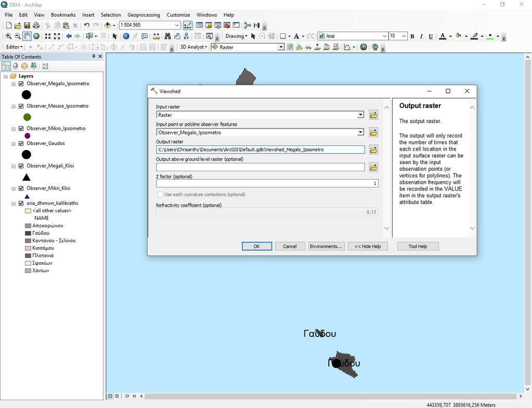Screen dimensions: 532x408
Task: Open the Measure tool
Action: (x=156, y=36)
